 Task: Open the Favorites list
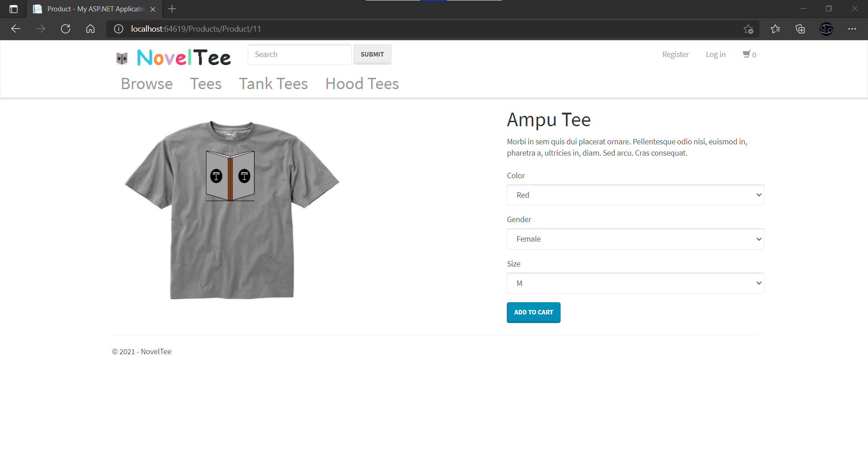pos(775,29)
